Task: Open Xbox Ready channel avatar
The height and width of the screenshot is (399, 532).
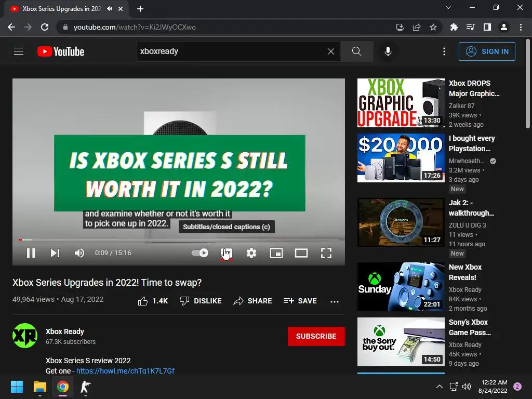Action: (25, 336)
